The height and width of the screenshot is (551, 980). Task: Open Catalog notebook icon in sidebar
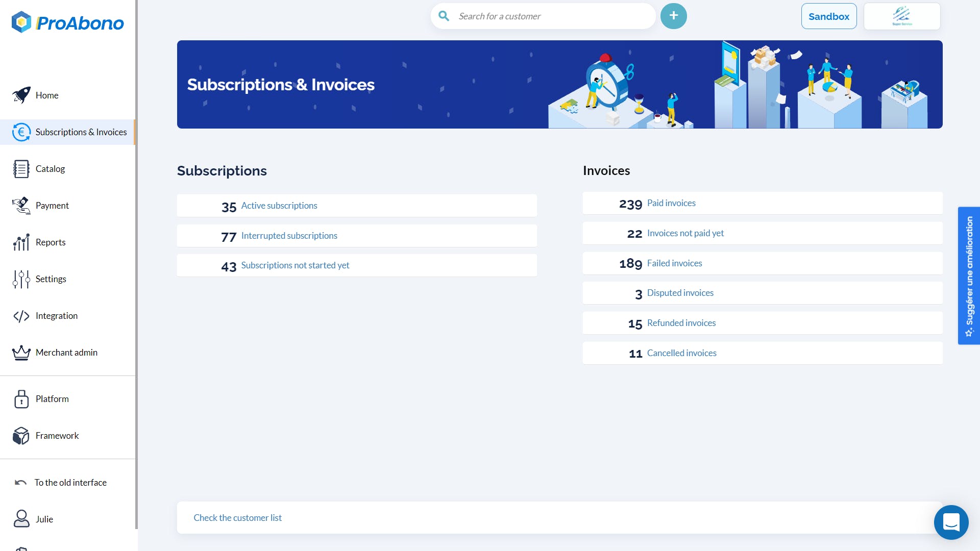tap(21, 169)
